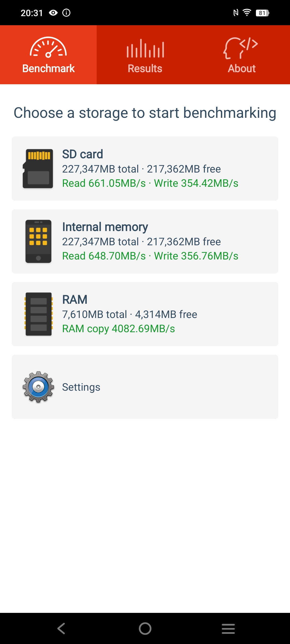
Task: Tap SD card read/write speed result
Action: point(150,183)
